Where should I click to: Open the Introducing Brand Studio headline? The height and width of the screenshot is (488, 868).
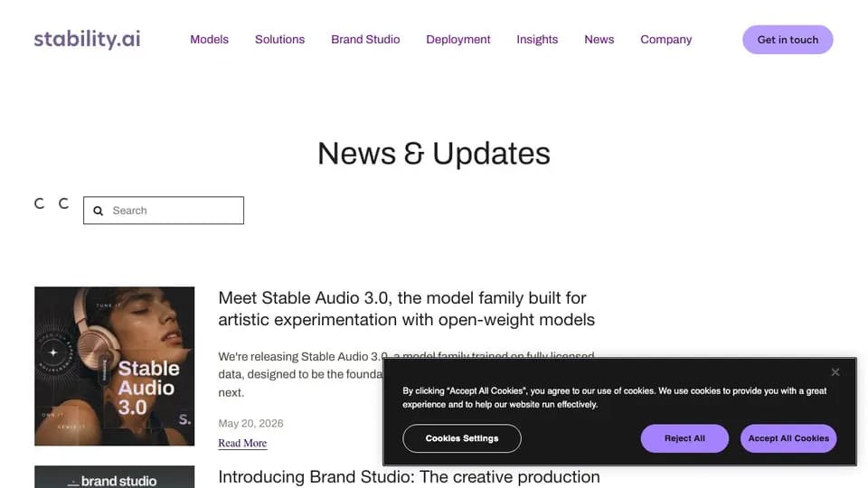[x=409, y=476]
